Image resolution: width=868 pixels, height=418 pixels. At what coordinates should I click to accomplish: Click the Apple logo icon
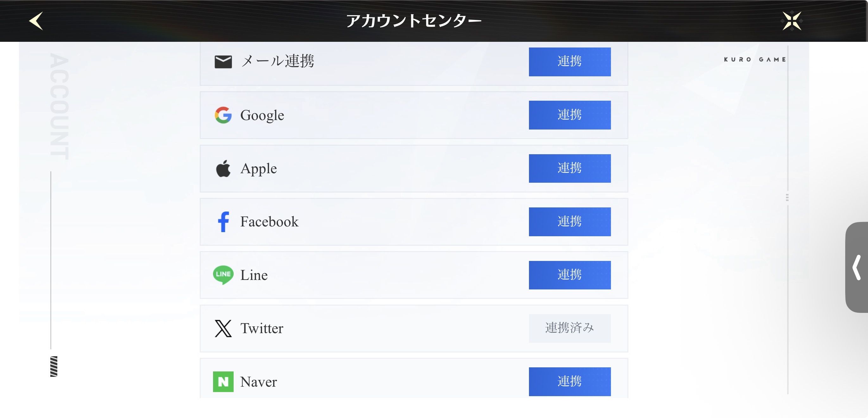[x=223, y=168]
